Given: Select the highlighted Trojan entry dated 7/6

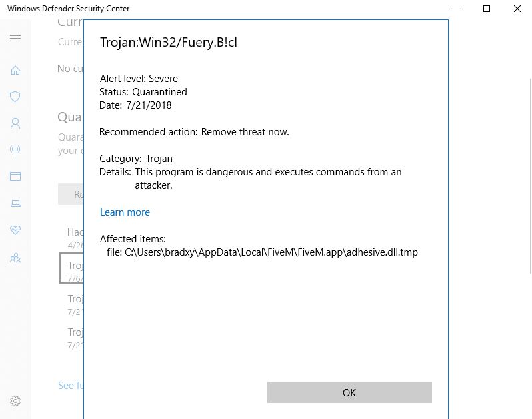Looking at the screenshot, I should 71,268.
